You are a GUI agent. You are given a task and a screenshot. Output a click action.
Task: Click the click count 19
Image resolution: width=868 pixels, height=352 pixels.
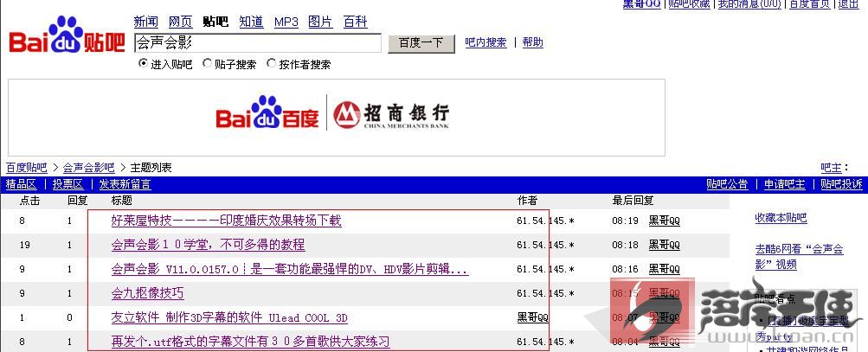pyautogui.click(x=24, y=245)
